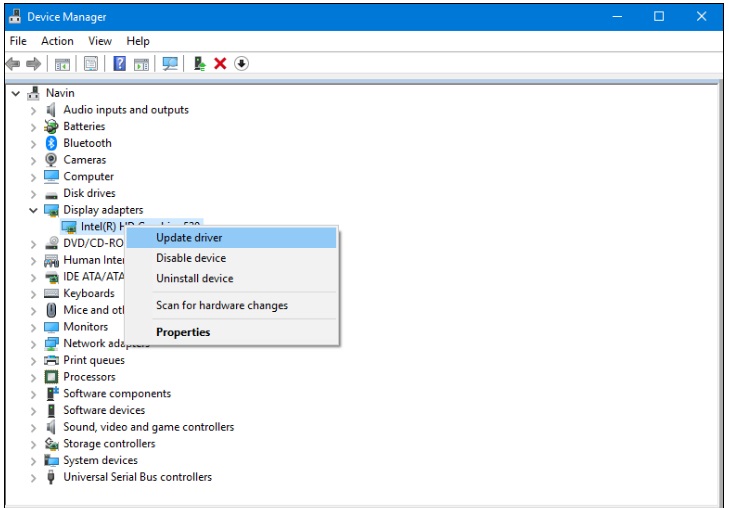Choose Disable device from context menu
729x508 pixels.
pos(232,258)
